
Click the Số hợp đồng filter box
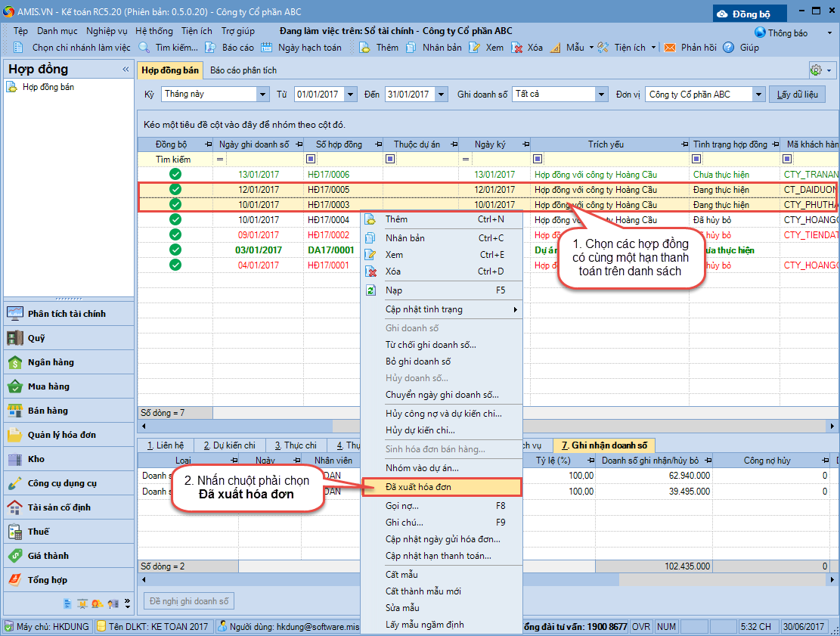[x=312, y=160]
